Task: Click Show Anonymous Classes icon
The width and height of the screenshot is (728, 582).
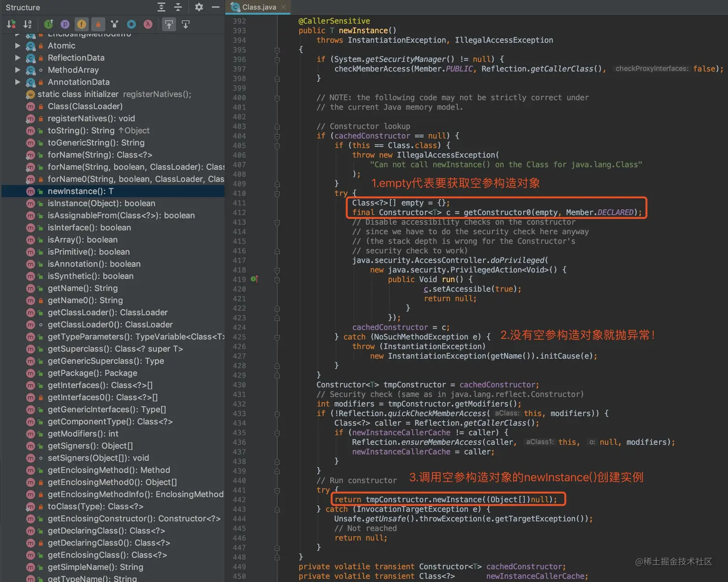Action: 131,24
